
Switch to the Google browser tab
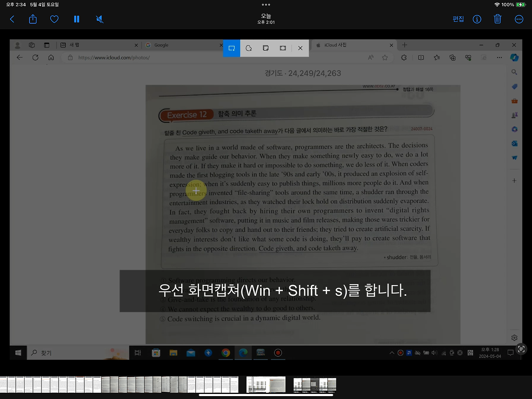(x=183, y=45)
